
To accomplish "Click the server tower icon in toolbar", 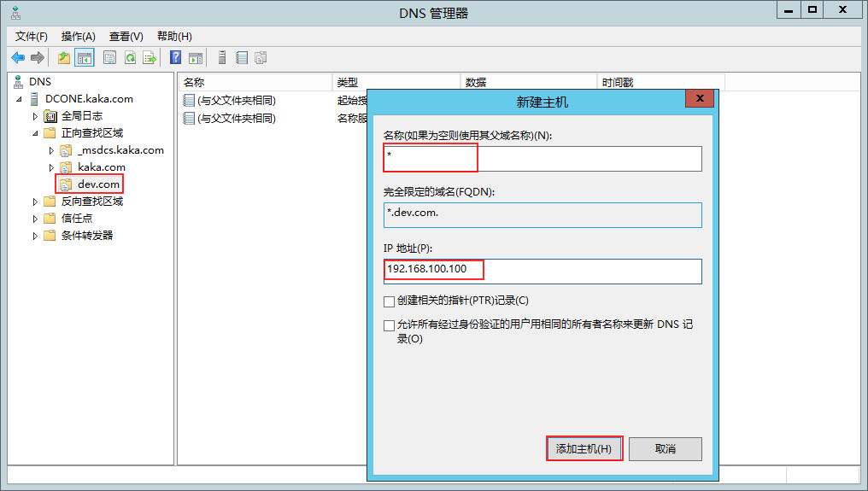I will (222, 58).
